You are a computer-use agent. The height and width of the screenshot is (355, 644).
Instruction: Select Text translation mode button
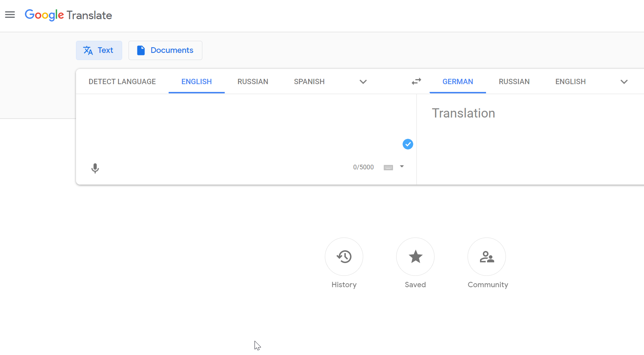click(99, 50)
